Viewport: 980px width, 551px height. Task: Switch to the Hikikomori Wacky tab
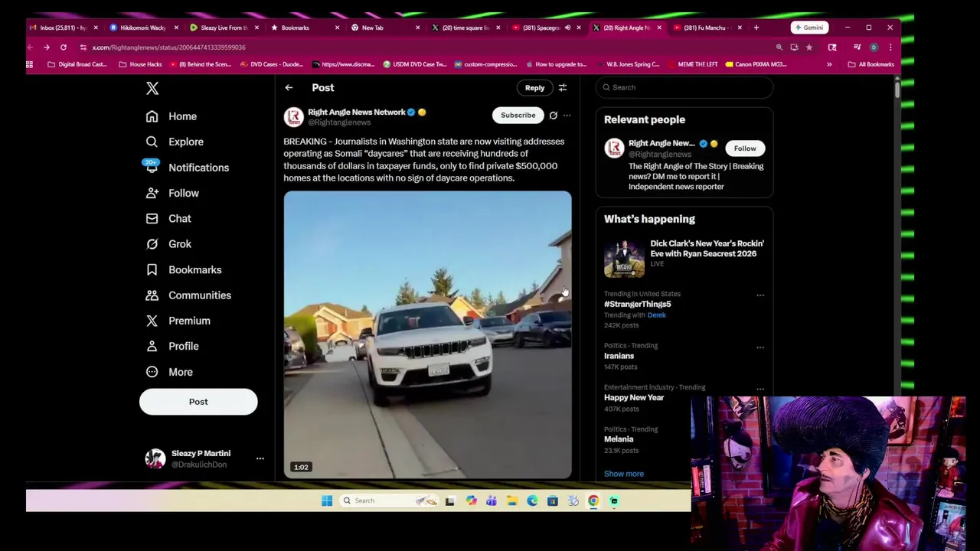click(x=142, y=28)
